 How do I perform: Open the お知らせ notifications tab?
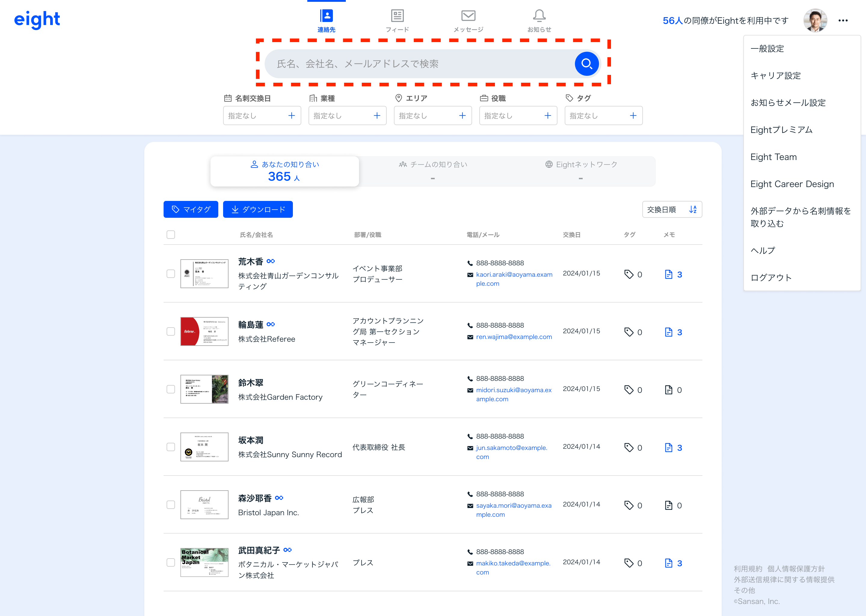click(x=539, y=21)
